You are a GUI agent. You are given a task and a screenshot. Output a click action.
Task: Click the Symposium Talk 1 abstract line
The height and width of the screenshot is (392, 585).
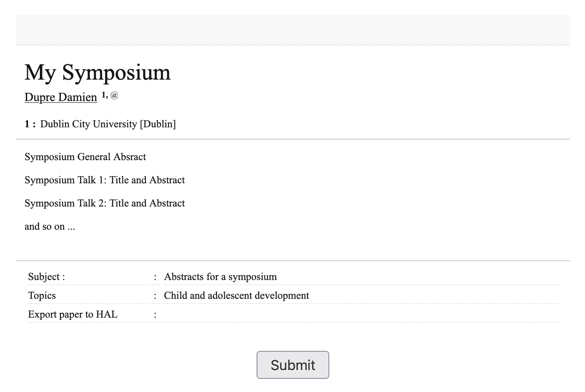[x=105, y=180]
